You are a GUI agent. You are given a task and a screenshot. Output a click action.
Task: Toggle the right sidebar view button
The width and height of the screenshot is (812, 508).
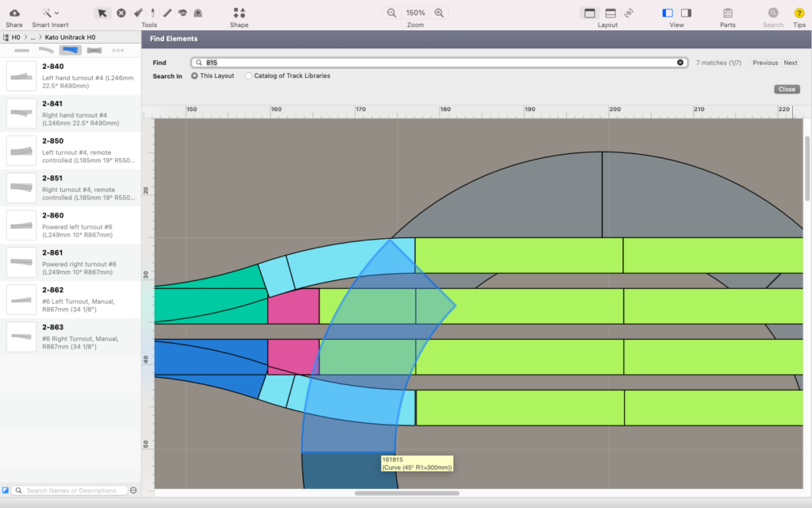point(686,13)
